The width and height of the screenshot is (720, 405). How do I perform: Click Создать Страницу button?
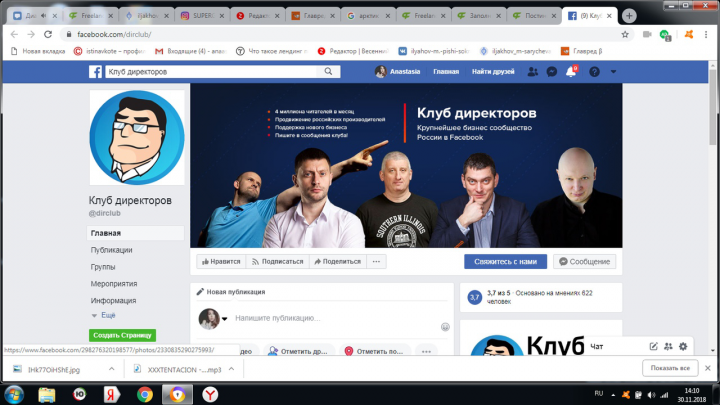coord(122,335)
